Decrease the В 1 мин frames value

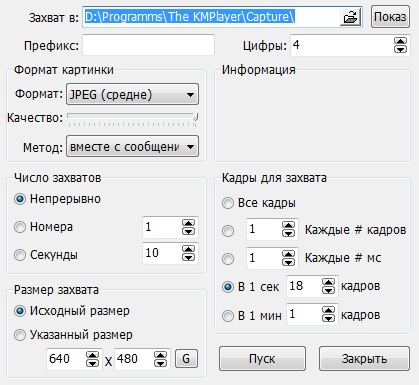point(328,318)
